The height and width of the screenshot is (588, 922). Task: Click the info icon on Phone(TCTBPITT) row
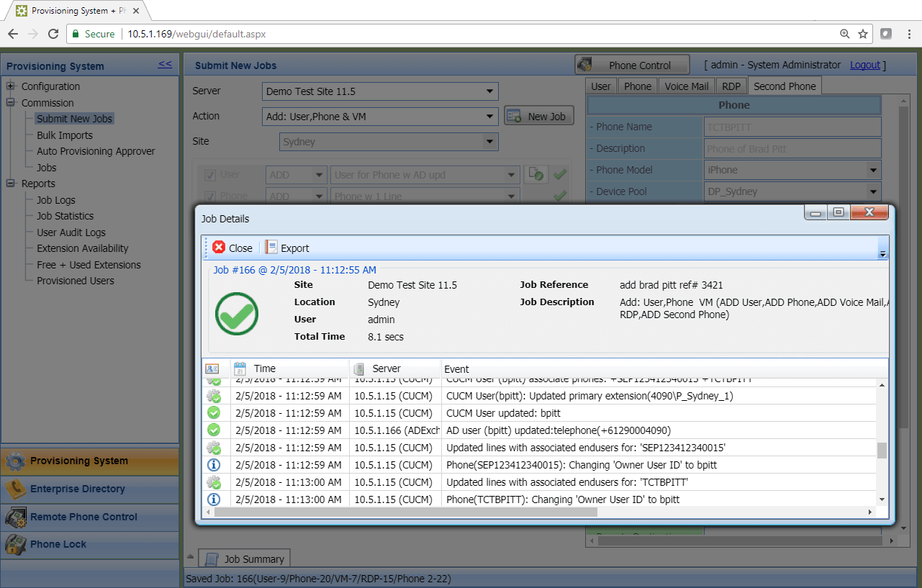(214, 499)
